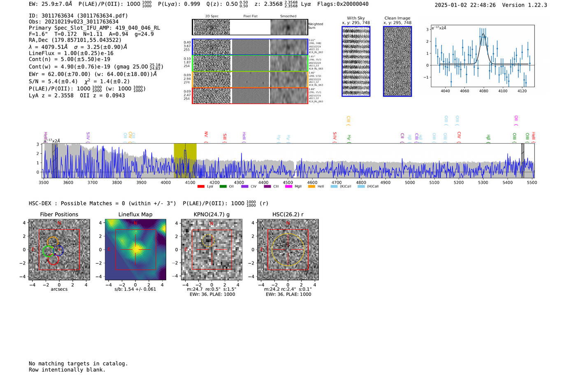Click the red CIV line marker near 5200Å
The height and width of the screenshot is (392, 576).
pyautogui.click(x=459, y=137)
